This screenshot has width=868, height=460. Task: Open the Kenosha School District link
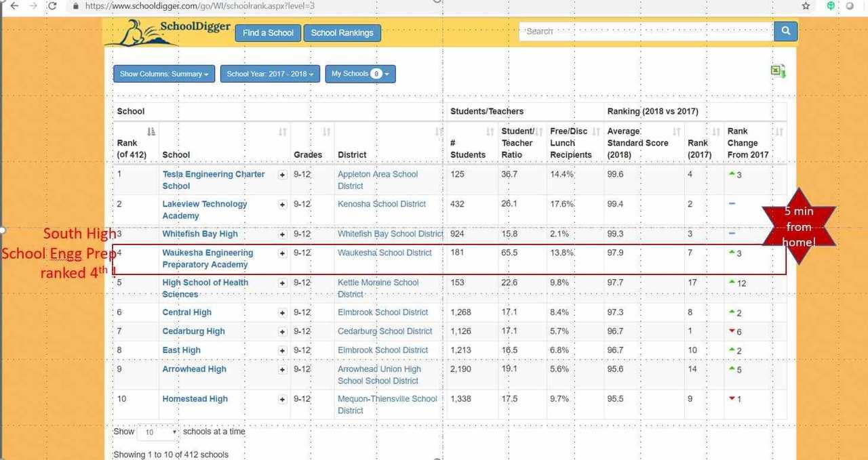382,204
